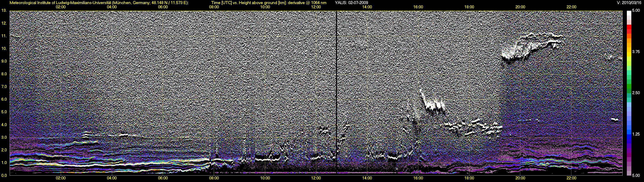Click the 5.0 height axis label

(4, 112)
